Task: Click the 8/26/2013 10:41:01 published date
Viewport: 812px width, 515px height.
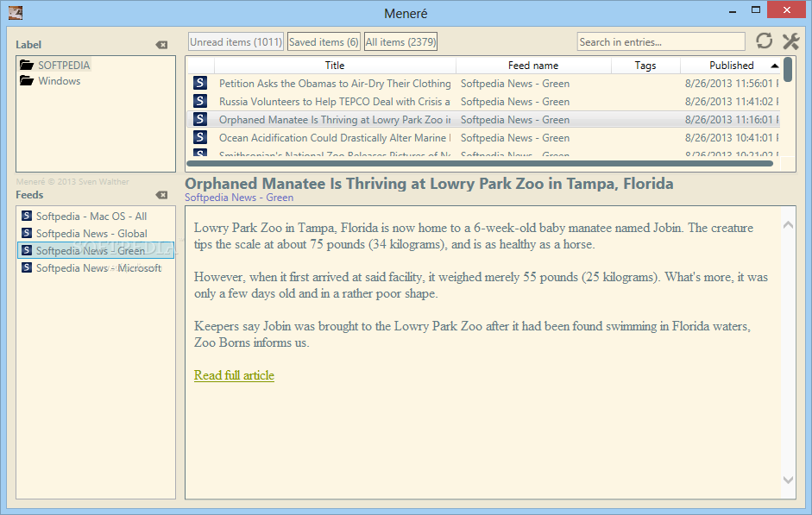Action: [x=731, y=138]
